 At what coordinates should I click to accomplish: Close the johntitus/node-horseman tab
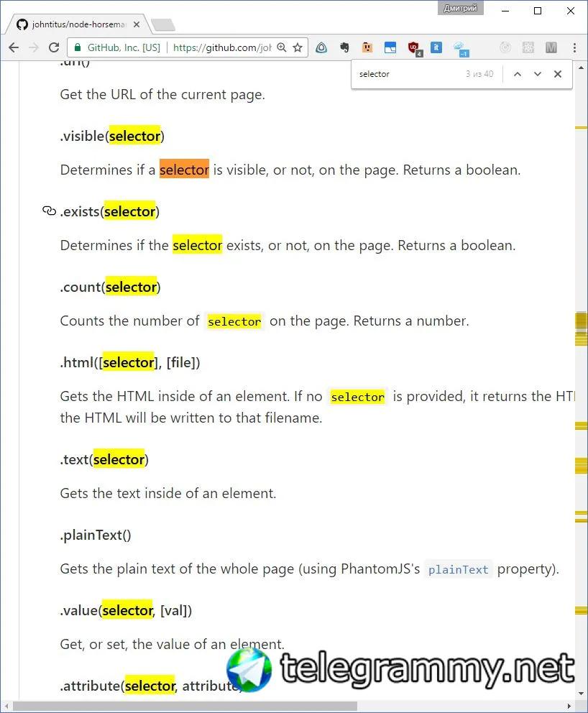[x=137, y=24]
